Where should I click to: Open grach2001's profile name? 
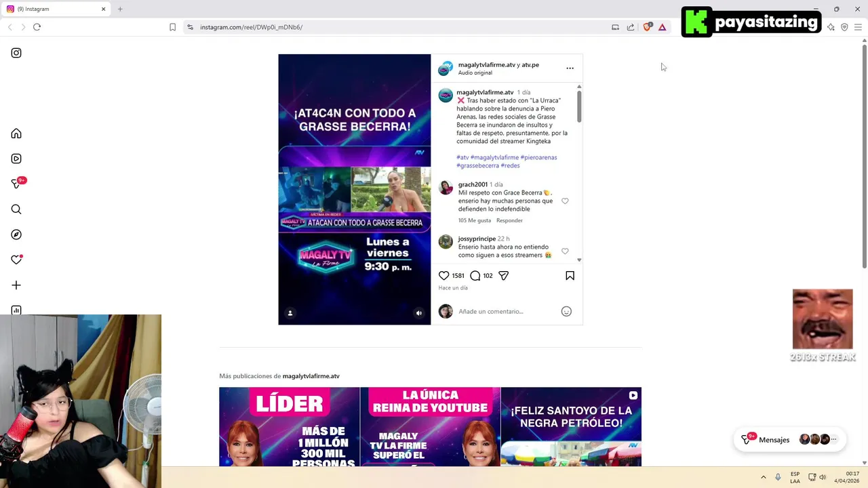[x=473, y=184]
